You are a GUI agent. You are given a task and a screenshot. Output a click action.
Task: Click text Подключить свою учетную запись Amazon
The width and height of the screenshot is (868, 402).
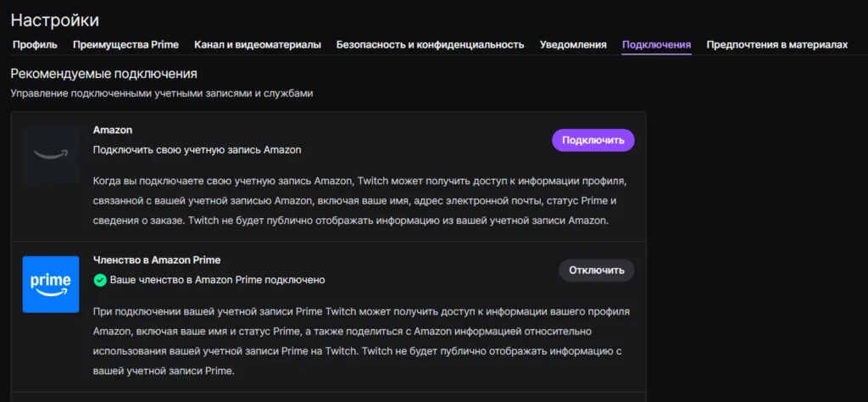[197, 150]
